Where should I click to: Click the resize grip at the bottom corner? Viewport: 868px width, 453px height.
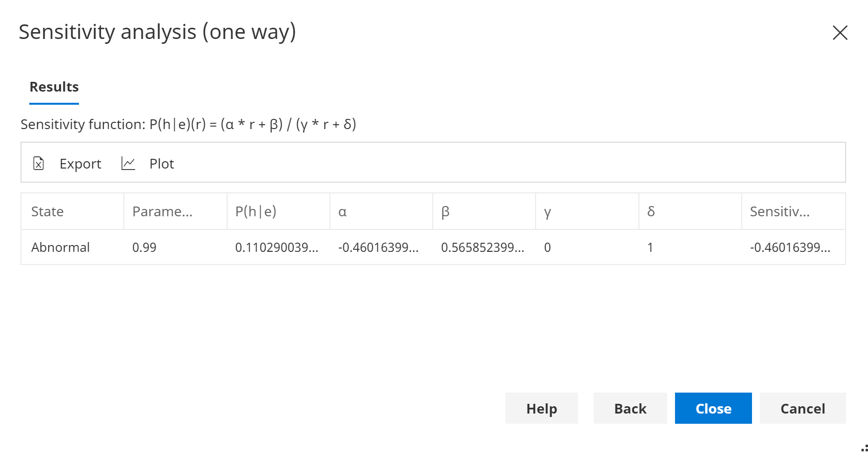click(863, 447)
